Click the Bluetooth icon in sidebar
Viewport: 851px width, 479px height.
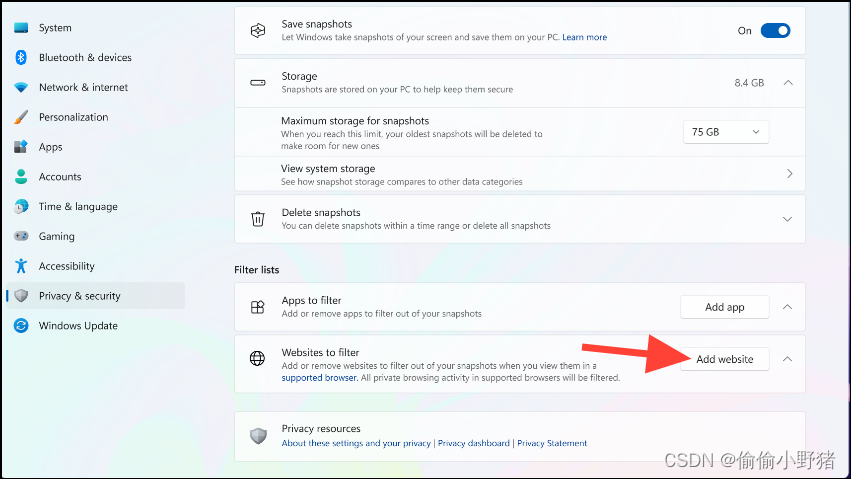pyautogui.click(x=21, y=58)
